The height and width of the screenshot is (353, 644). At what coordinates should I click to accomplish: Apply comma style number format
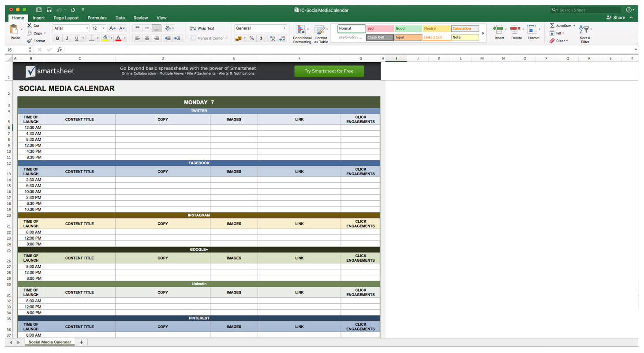click(261, 38)
